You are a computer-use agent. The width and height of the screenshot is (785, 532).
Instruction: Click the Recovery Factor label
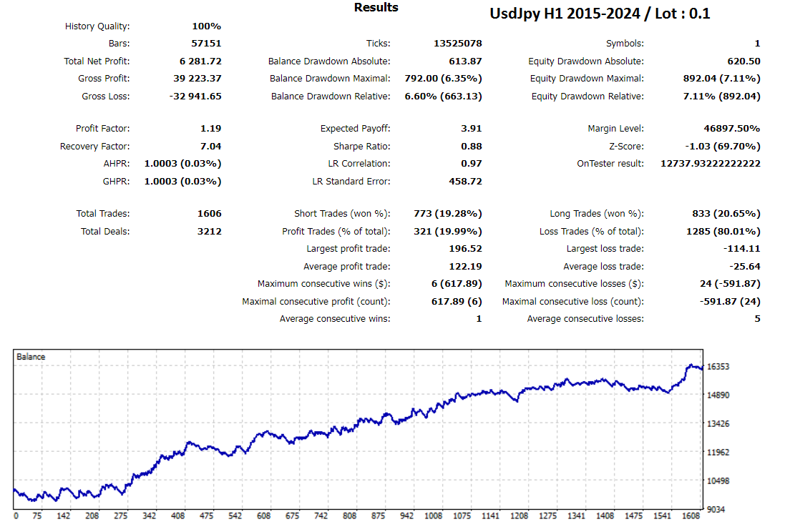click(95, 147)
